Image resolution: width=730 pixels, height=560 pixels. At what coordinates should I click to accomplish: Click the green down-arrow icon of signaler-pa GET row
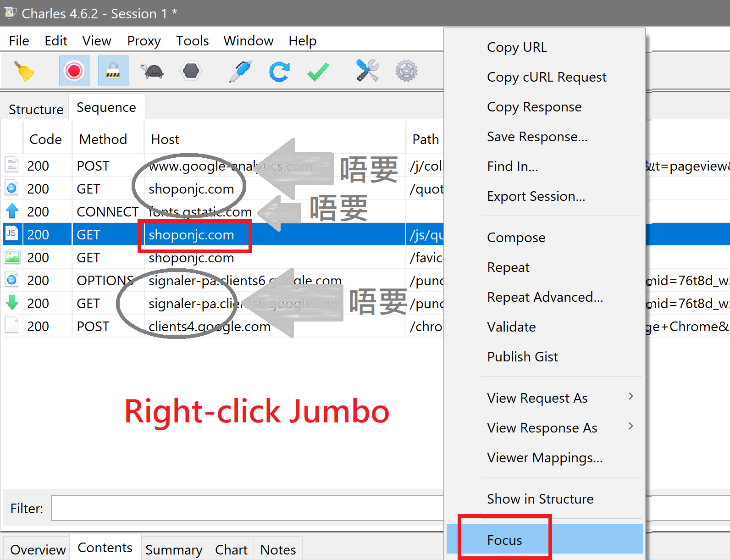tap(12, 303)
